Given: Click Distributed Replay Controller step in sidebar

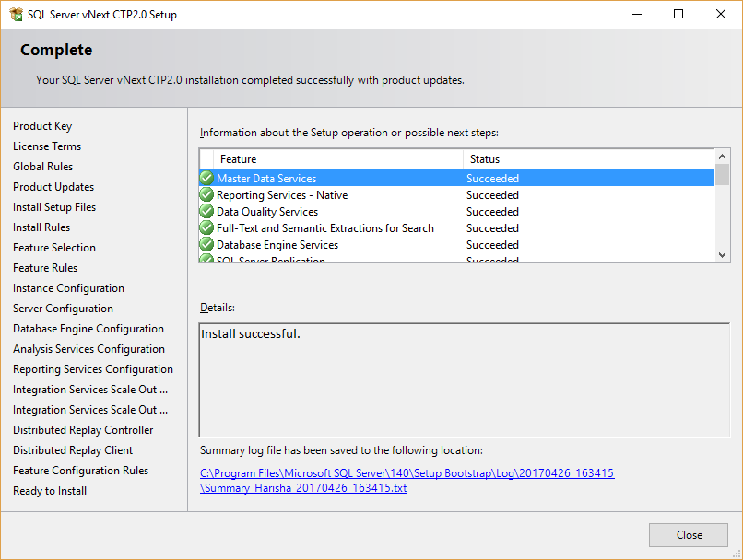Looking at the screenshot, I should click(x=83, y=430).
